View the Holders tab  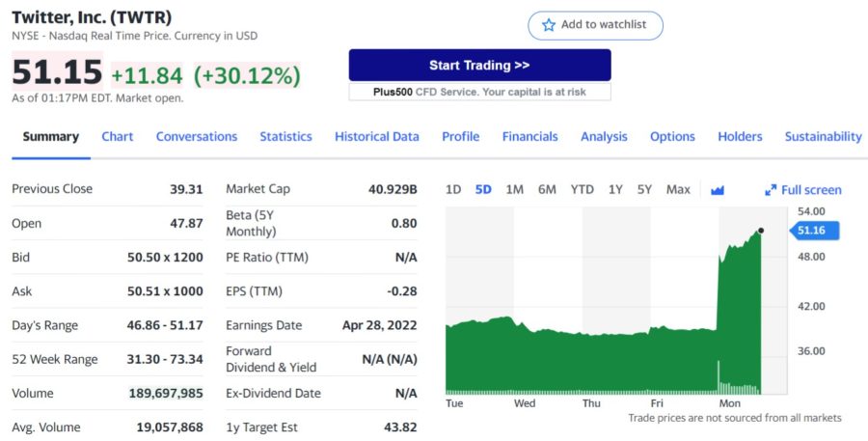[740, 137]
